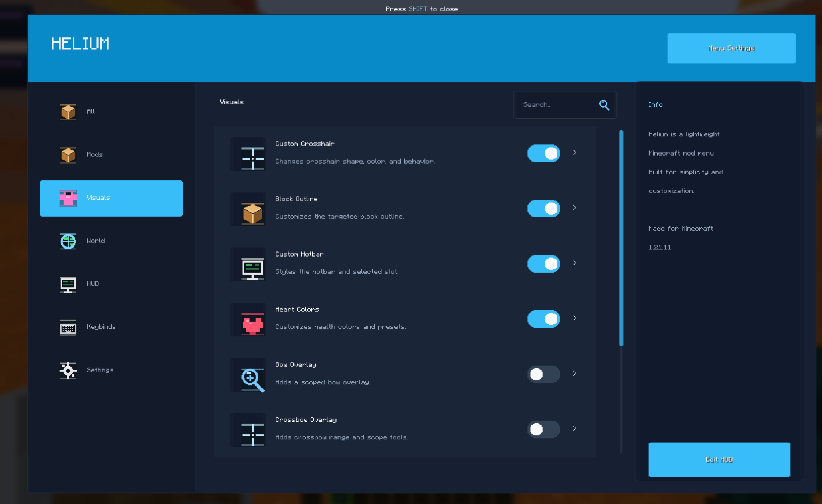822x504 pixels.
Task: Click the Keybinds keyboard icon
Action: tap(68, 328)
